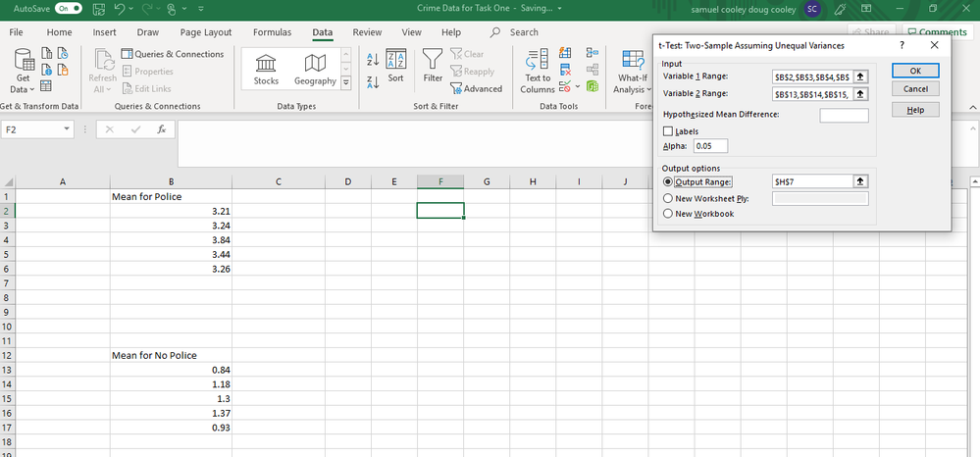Image resolution: width=980 pixels, height=457 pixels.
Task: Click Help button in t-Test dialog
Action: pos(915,110)
